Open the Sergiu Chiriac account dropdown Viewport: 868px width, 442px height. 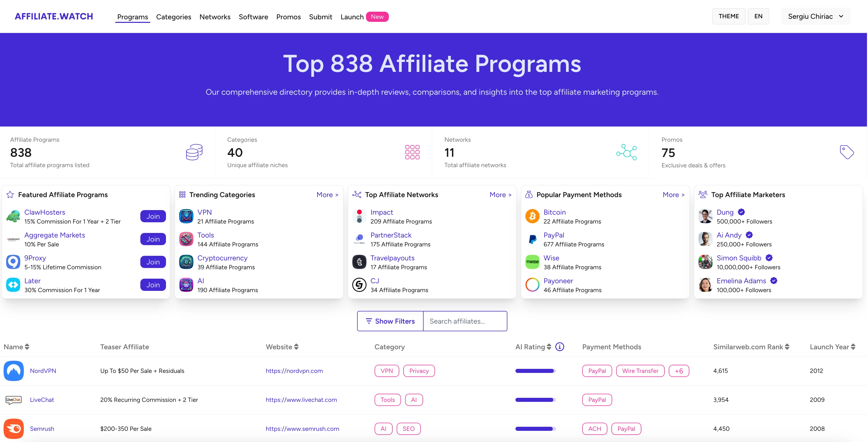(x=816, y=17)
